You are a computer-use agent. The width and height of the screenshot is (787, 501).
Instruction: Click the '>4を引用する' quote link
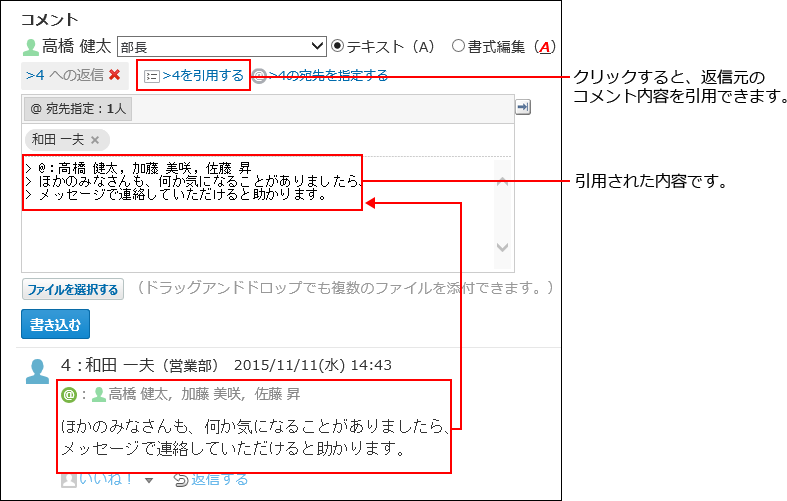(x=203, y=75)
